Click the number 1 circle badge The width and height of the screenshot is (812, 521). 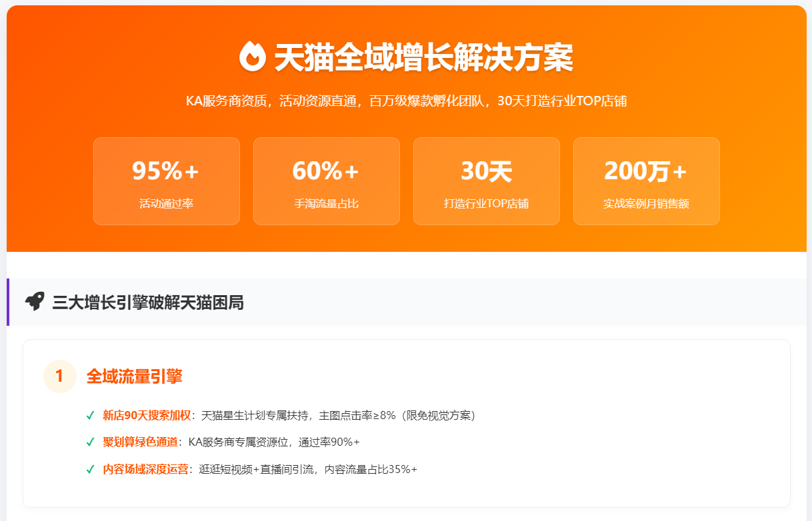pyautogui.click(x=59, y=376)
